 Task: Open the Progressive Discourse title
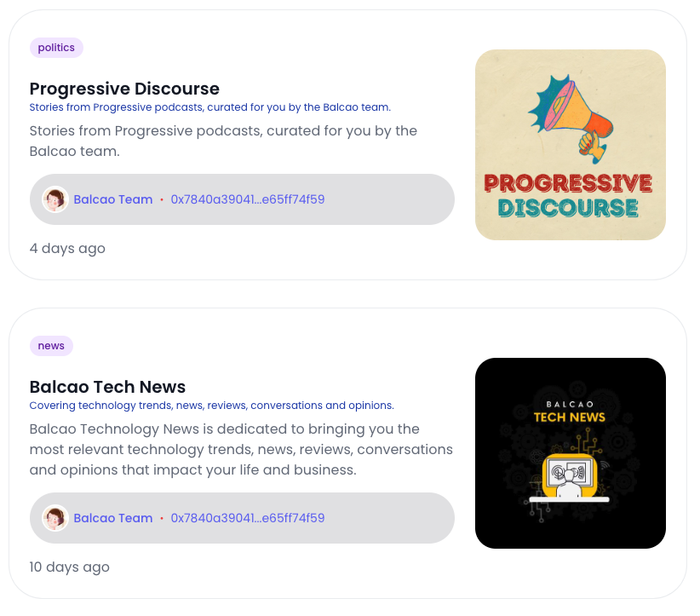[x=124, y=89]
